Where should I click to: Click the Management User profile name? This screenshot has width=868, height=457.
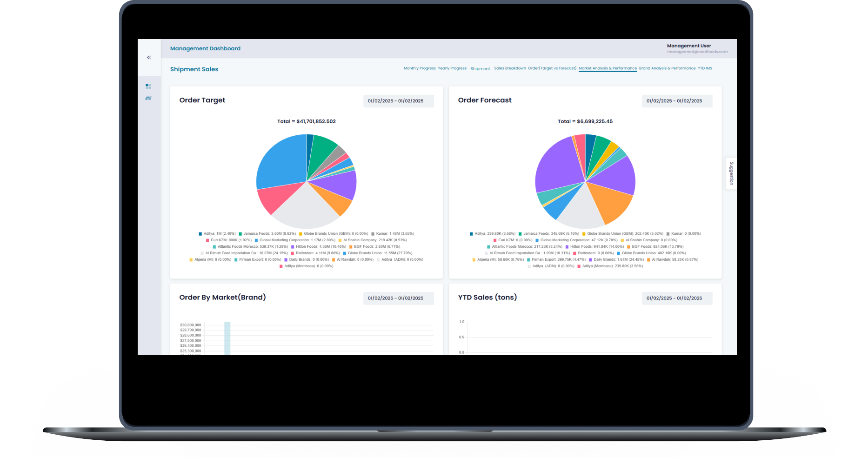(x=688, y=46)
